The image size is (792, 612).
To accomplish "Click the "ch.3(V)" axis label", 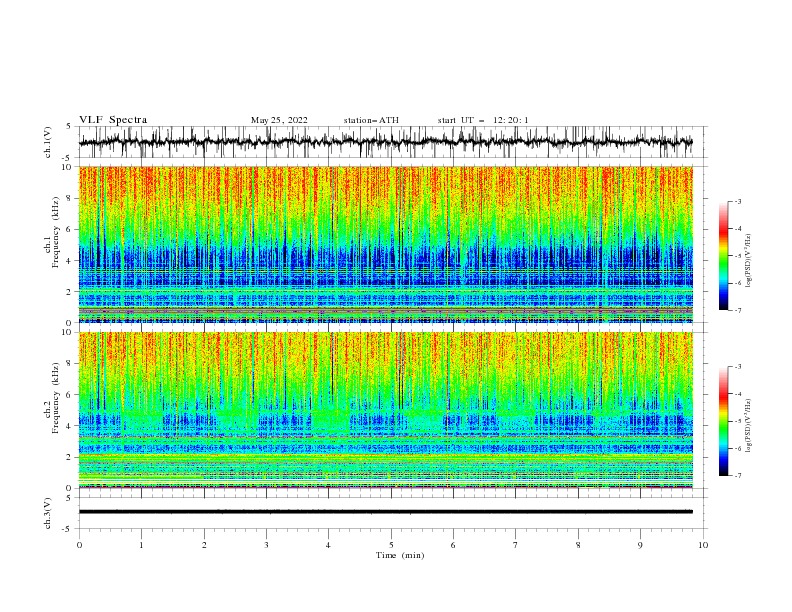I will [x=48, y=513].
